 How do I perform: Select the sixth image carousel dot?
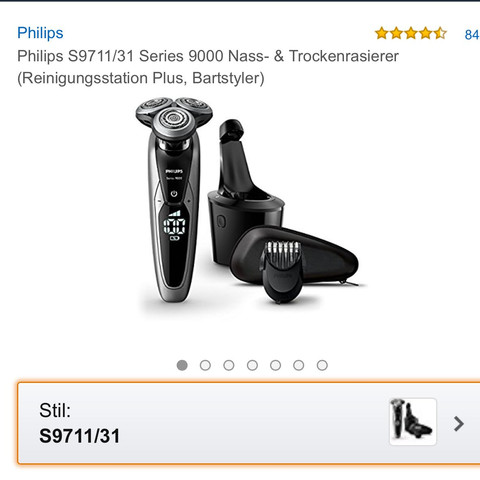coord(299,365)
